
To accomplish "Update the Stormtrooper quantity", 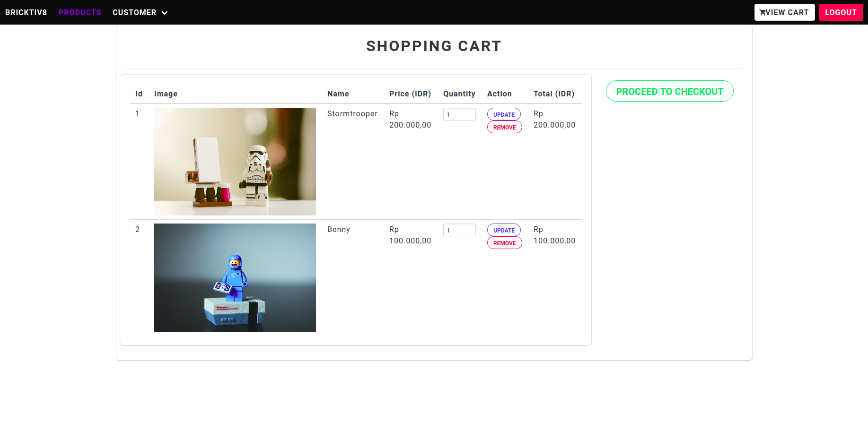I will (504, 114).
